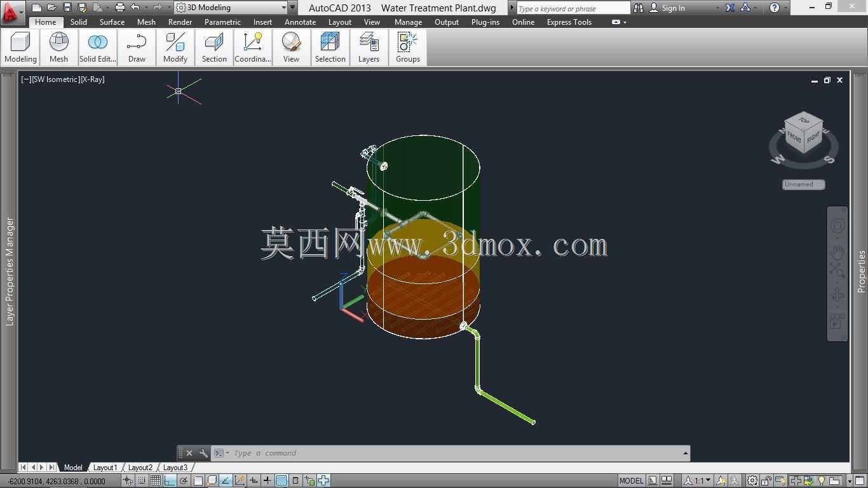Click Quick View Drawings in status bar
The height and width of the screenshot is (488, 868).
coord(667,480)
